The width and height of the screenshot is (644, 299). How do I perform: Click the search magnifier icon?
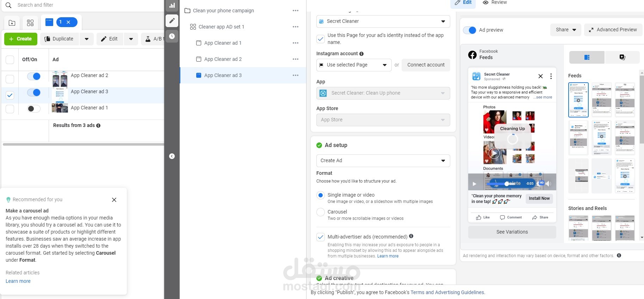click(8, 5)
